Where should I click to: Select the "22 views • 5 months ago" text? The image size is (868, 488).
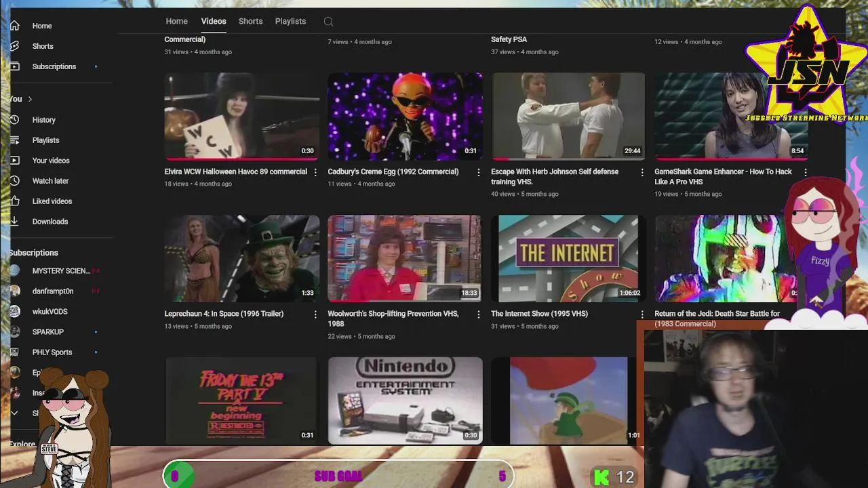(361, 336)
